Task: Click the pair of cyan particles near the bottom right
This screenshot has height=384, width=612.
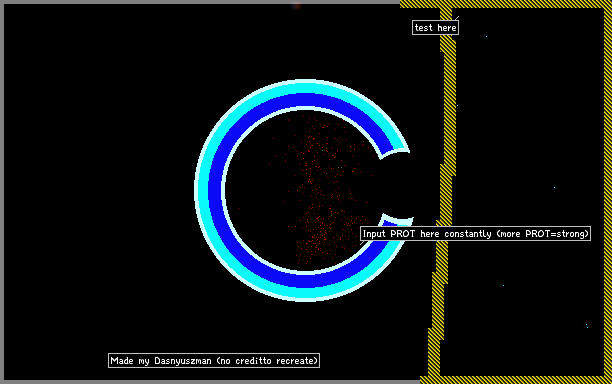Action: [x=587, y=326]
